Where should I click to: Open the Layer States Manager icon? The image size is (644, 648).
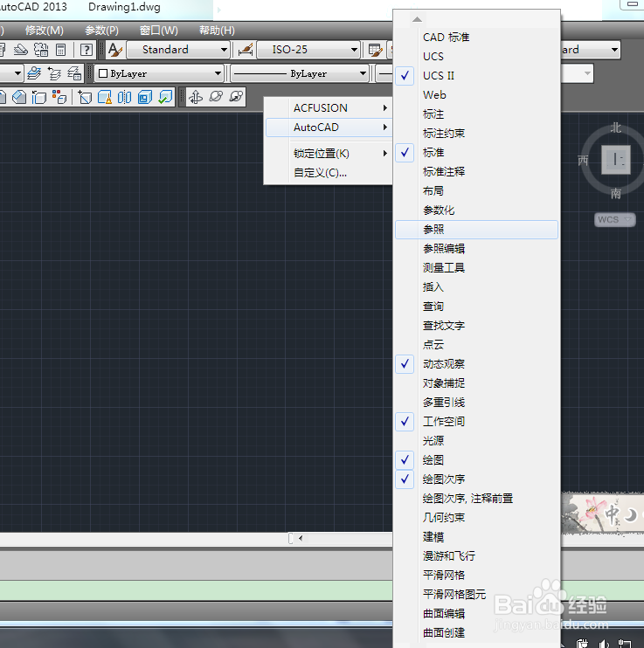(74, 73)
